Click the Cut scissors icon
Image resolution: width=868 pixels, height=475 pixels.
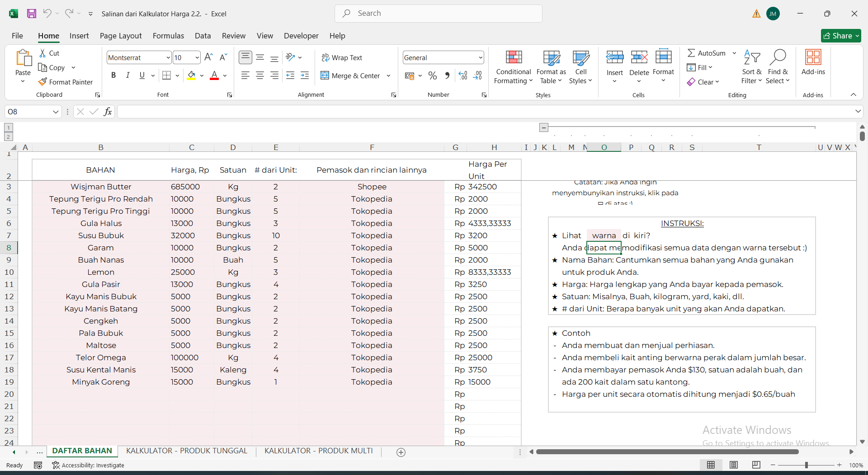click(x=42, y=53)
